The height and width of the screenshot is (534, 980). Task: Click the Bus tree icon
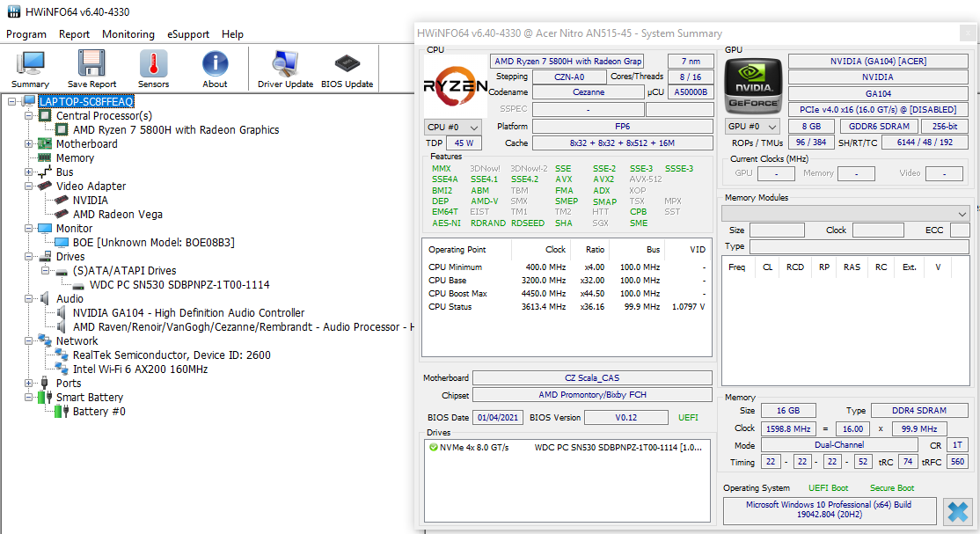pyautogui.click(x=44, y=172)
